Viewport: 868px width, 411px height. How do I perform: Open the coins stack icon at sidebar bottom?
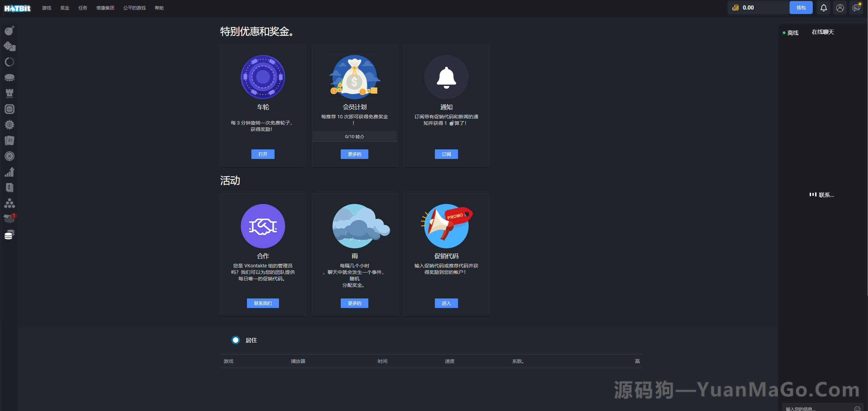[x=9, y=235]
